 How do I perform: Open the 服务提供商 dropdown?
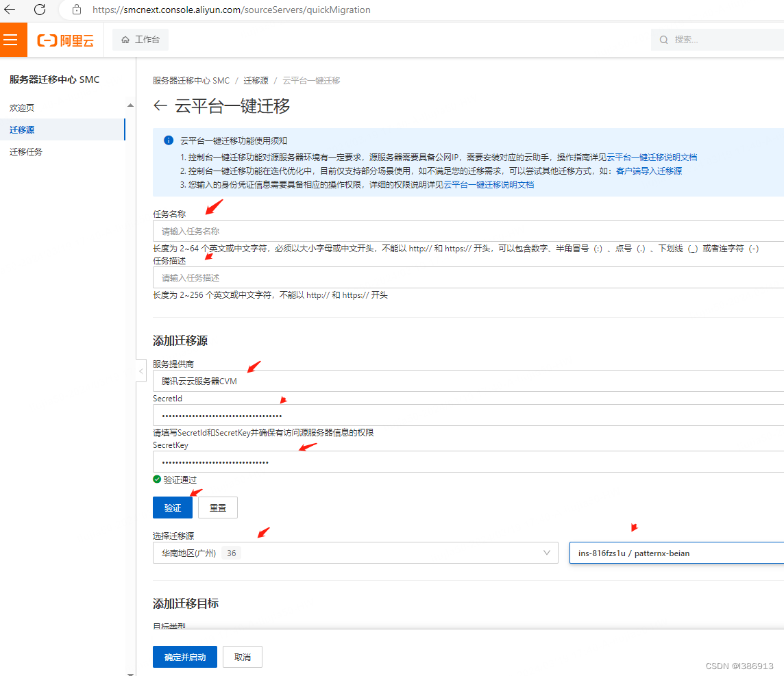click(468, 381)
